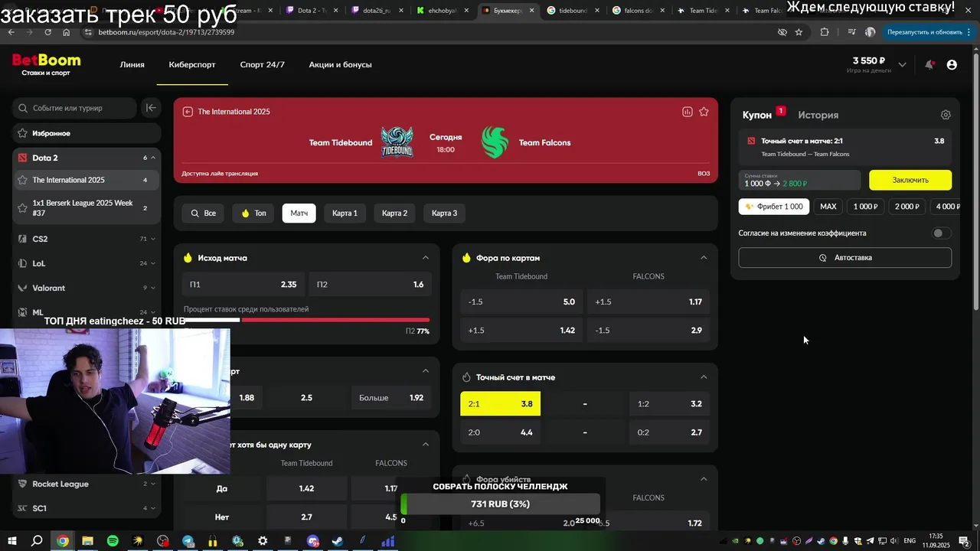Open Spotify from the taskbar
Viewport: 980px width, 551px height.
(x=113, y=541)
